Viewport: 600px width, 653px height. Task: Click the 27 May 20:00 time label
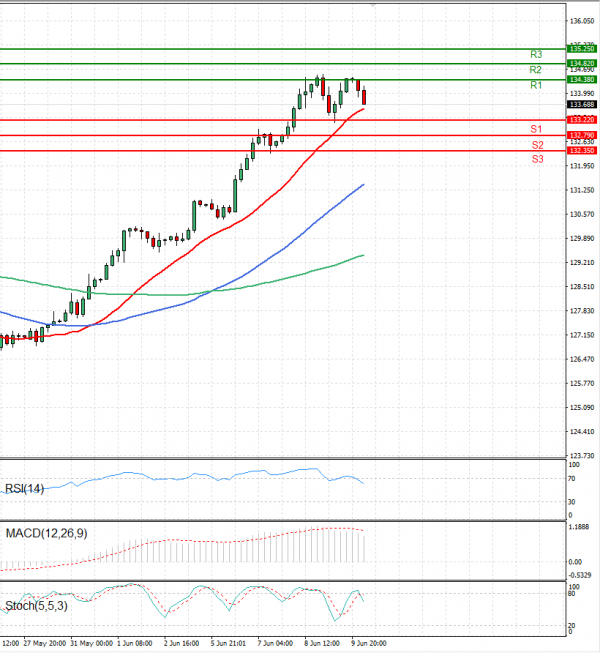[45, 643]
